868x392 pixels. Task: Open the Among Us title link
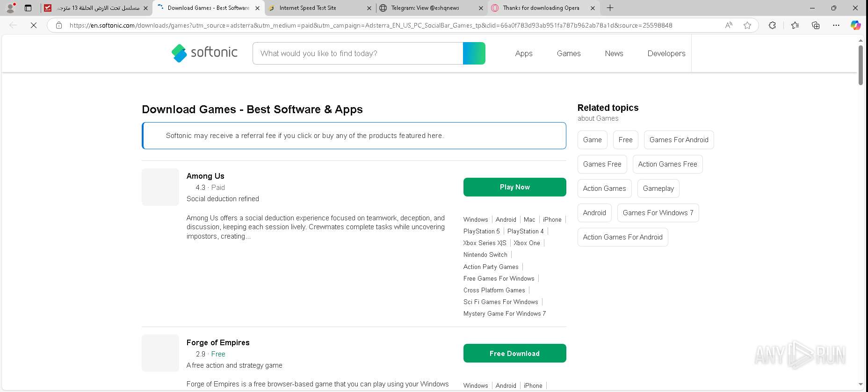[205, 176]
